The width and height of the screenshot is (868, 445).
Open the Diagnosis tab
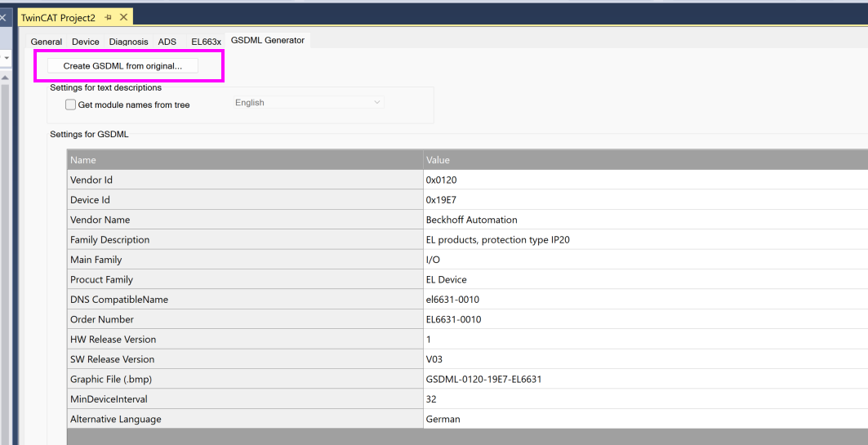tap(128, 42)
